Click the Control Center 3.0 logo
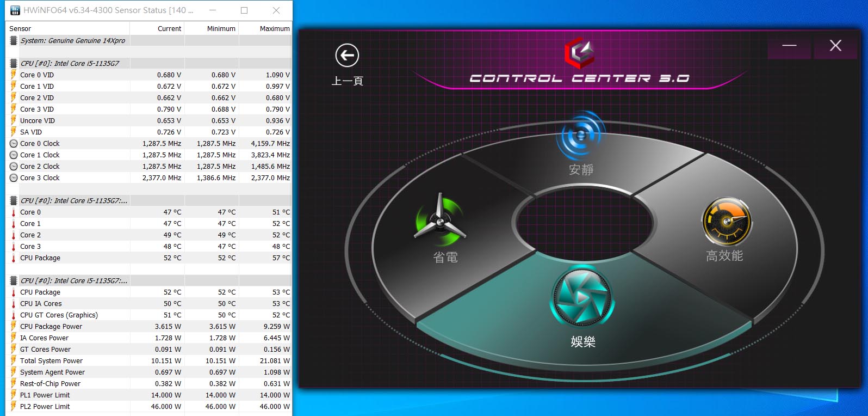 [579, 53]
